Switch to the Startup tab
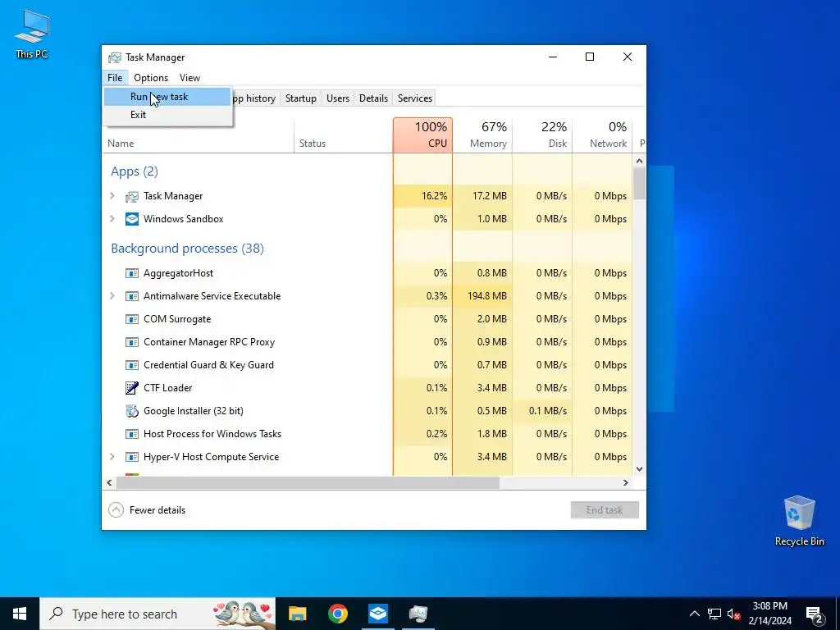This screenshot has height=630, width=840. point(300,98)
